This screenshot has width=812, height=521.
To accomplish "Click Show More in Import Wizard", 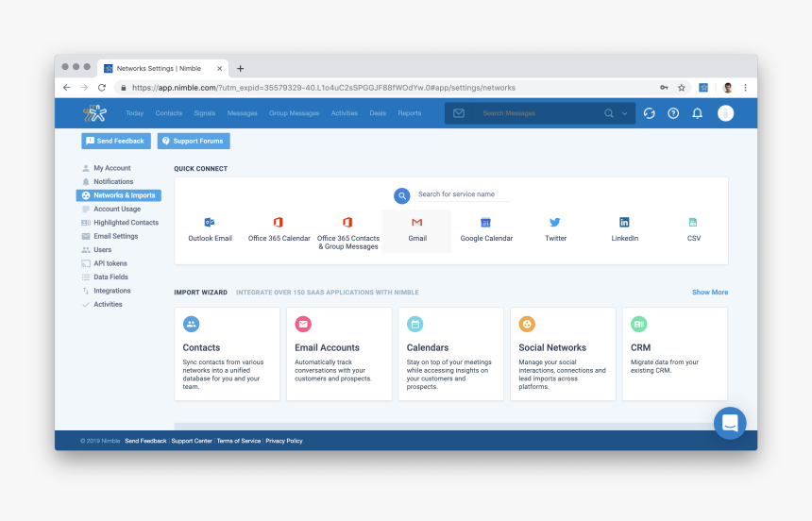I will tap(710, 292).
